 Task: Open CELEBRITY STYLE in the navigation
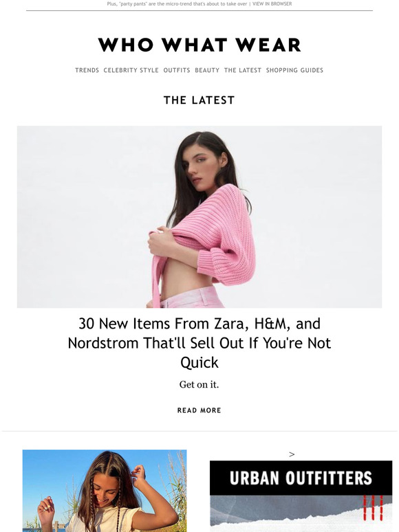[131, 70]
